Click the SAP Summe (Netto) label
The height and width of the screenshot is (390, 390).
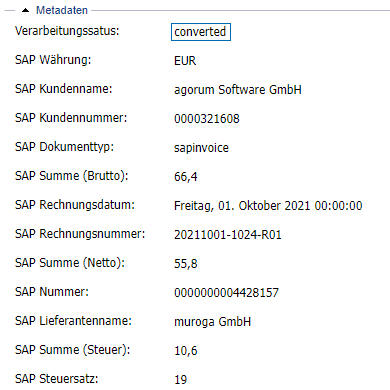click(x=70, y=263)
